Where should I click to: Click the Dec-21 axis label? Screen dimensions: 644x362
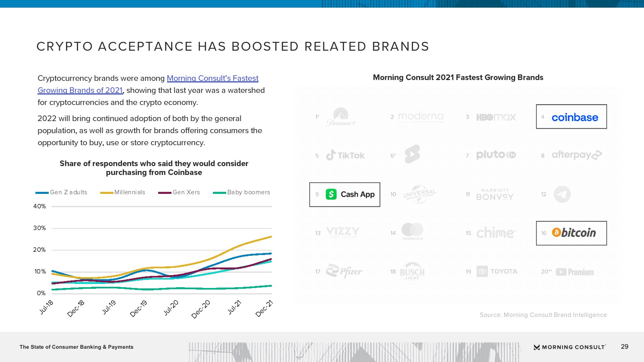[264, 309]
